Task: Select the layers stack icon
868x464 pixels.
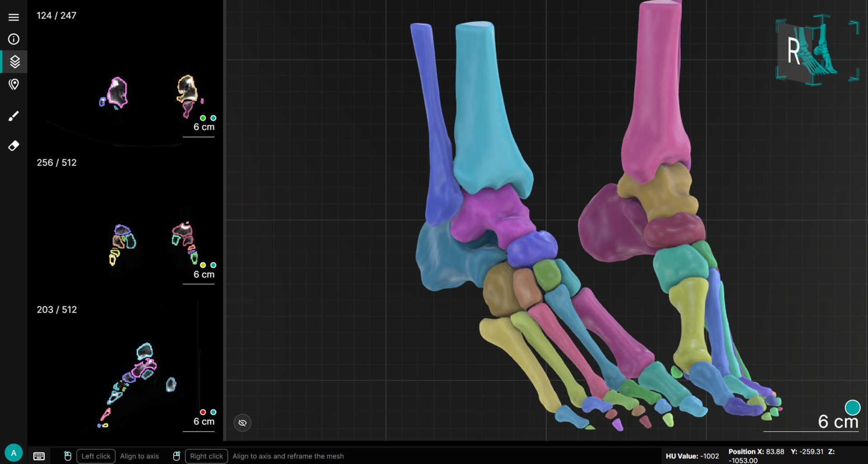Action: click(14, 62)
